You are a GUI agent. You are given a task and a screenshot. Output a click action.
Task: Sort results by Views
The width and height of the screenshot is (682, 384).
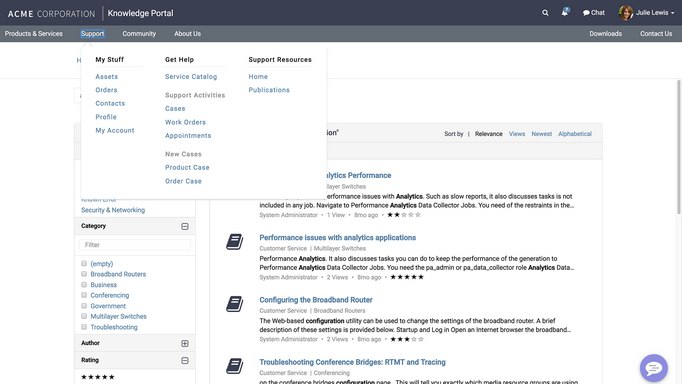point(517,134)
